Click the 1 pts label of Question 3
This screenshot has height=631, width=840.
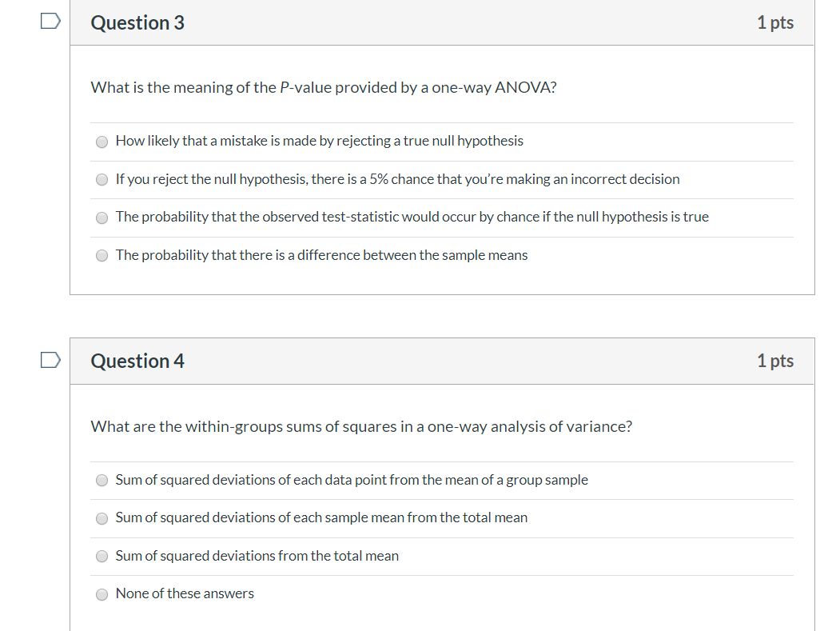tap(775, 22)
